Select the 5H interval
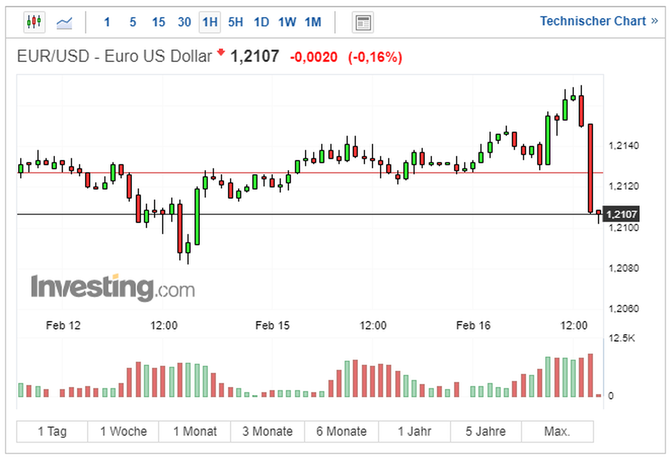Image resolution: width=670 pixels, height=460 pixels. click(x=235, y=22)
